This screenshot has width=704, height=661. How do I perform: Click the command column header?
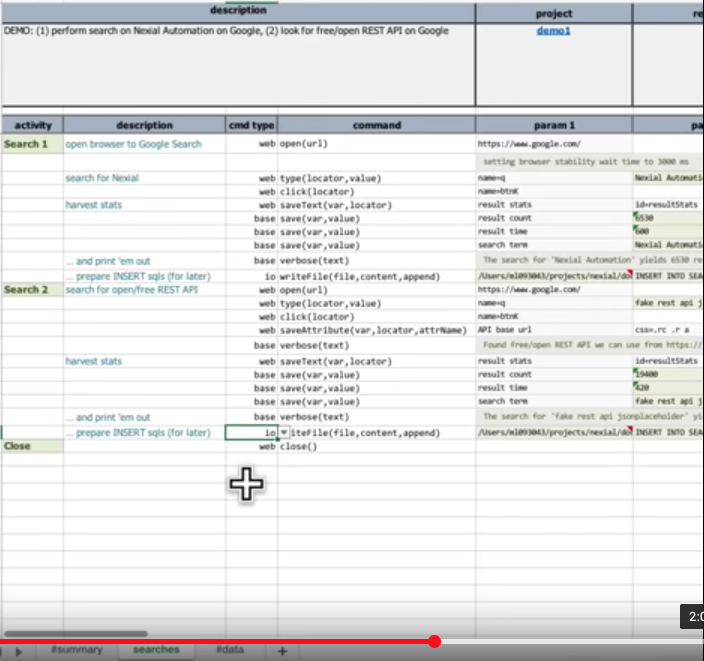click(x=376, y=125)
